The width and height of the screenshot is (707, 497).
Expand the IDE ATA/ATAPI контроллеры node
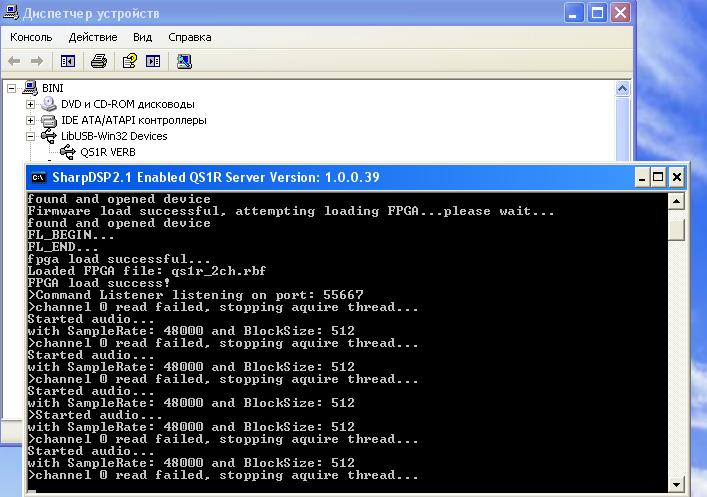point(30,120)
